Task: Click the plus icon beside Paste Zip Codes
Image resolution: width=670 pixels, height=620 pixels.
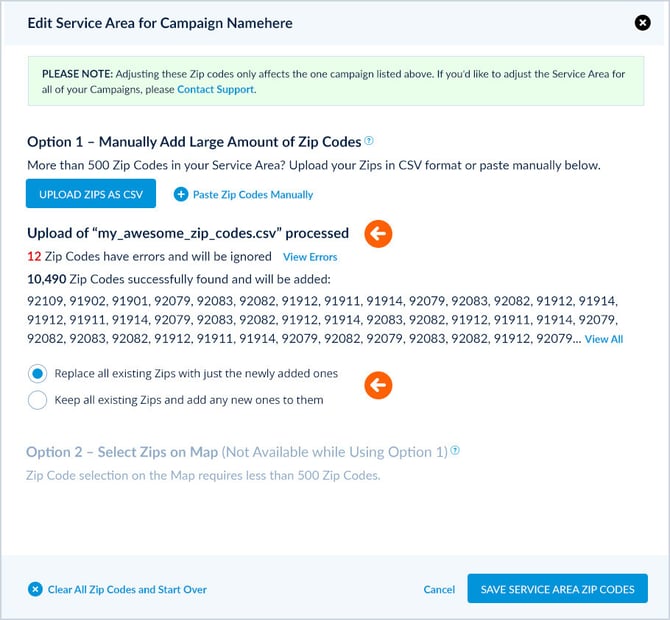Action: pos(181,194)
